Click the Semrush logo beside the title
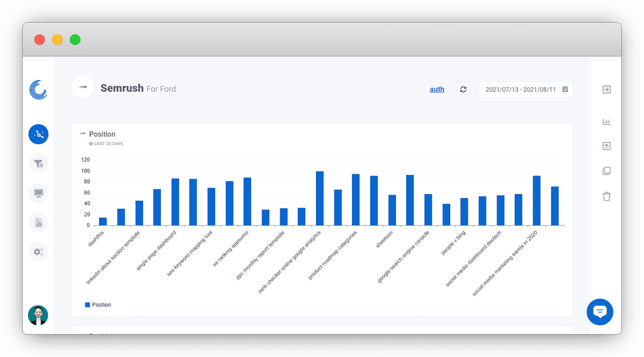This screenshot has width=644, height=357. [x=82, y=87]
